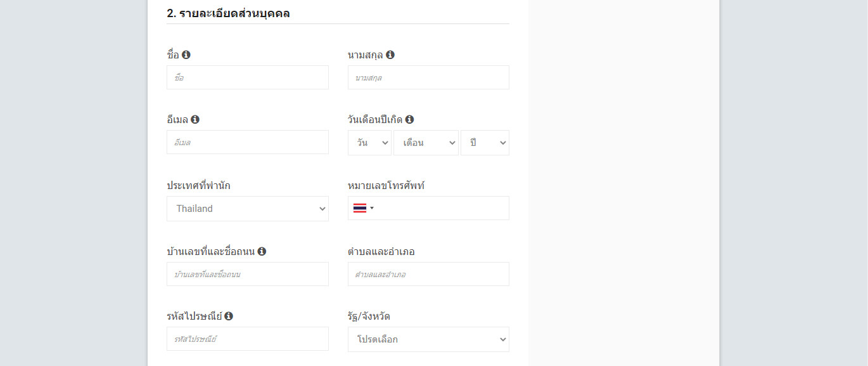Focus the หมายเลขโทรศัพท์ phone number field

point(442,208)
